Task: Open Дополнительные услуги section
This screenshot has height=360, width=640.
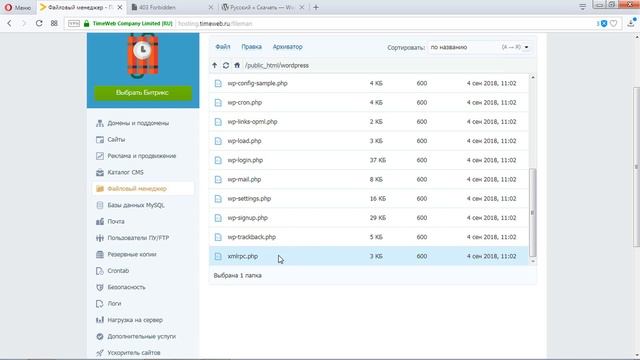Action: pyautogui.click(x=142, y=336)
